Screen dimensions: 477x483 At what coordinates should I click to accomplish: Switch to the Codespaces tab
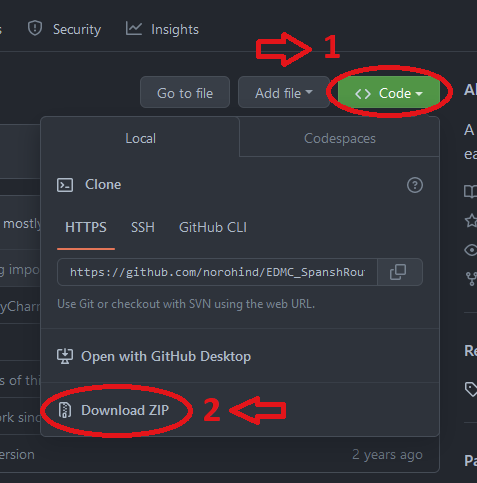coord(339,138)
